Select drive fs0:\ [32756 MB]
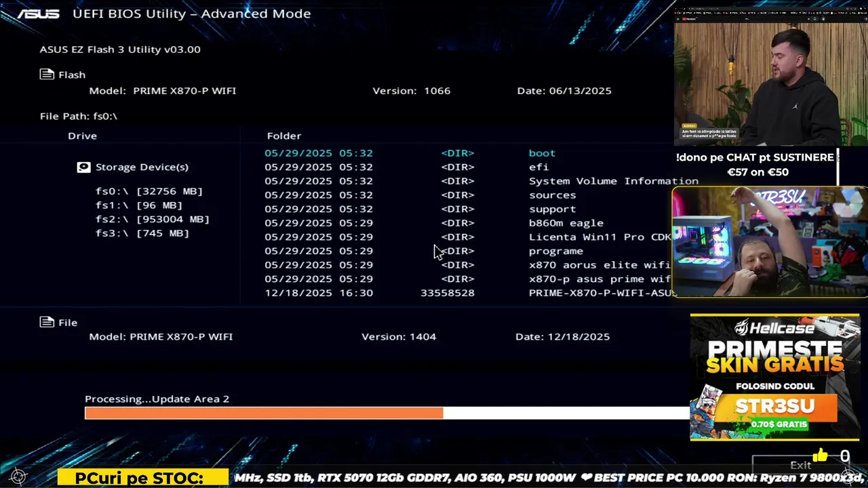This screenshot has width=868, height=488. point(149,191)
